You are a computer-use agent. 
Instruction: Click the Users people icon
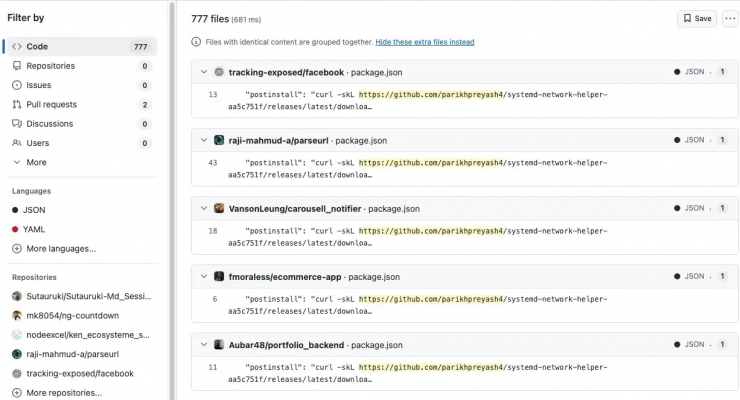point(17,143)
